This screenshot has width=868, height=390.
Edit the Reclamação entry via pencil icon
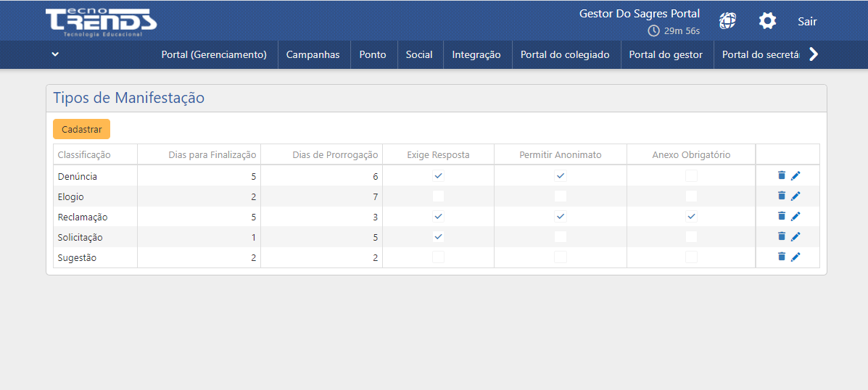click(x=795, y=216)
